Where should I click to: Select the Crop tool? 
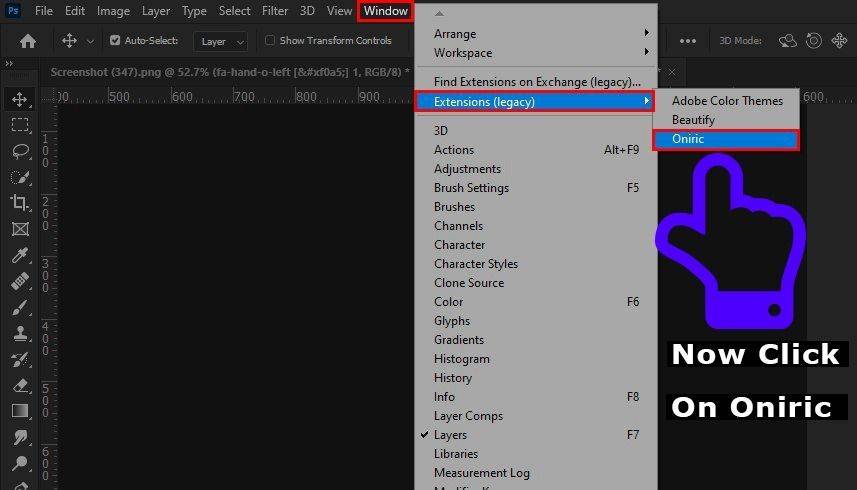[20, 203]
